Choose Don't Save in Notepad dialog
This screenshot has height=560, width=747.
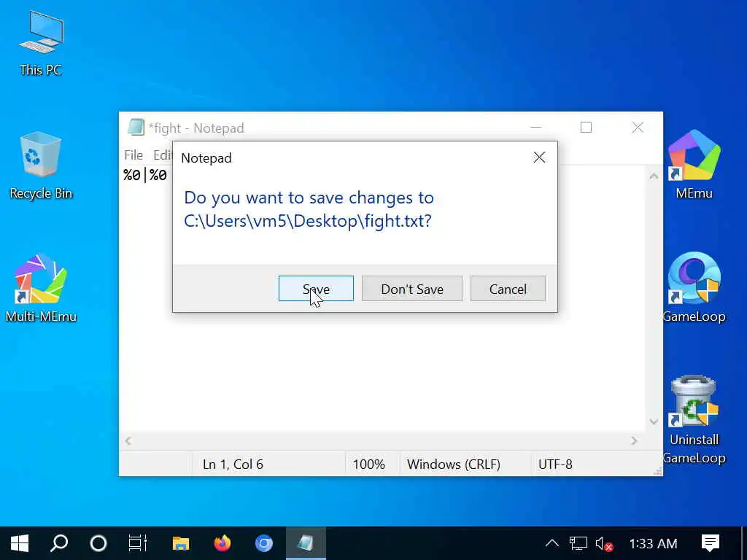[x=411, y=289]
